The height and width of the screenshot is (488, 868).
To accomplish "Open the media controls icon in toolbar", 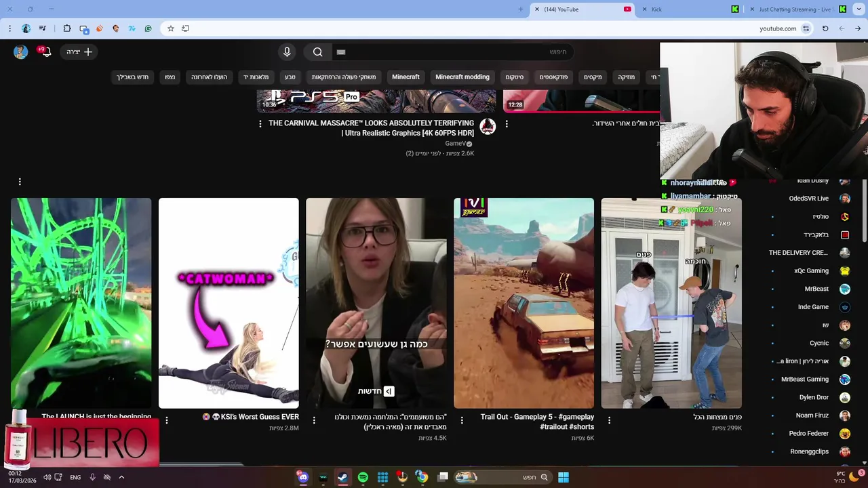I will click(43, 28).
